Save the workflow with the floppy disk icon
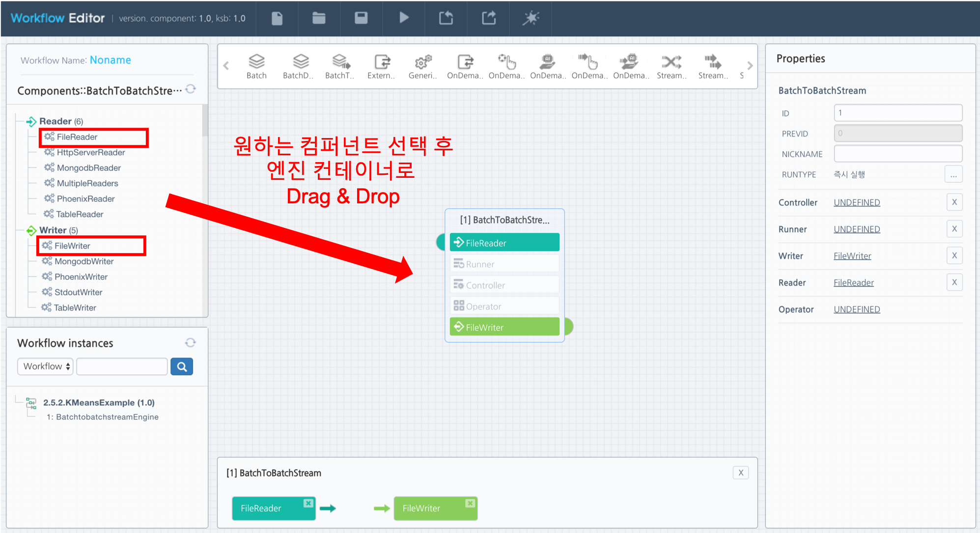This screenshot has height=533, width=980. pos(361,18)
